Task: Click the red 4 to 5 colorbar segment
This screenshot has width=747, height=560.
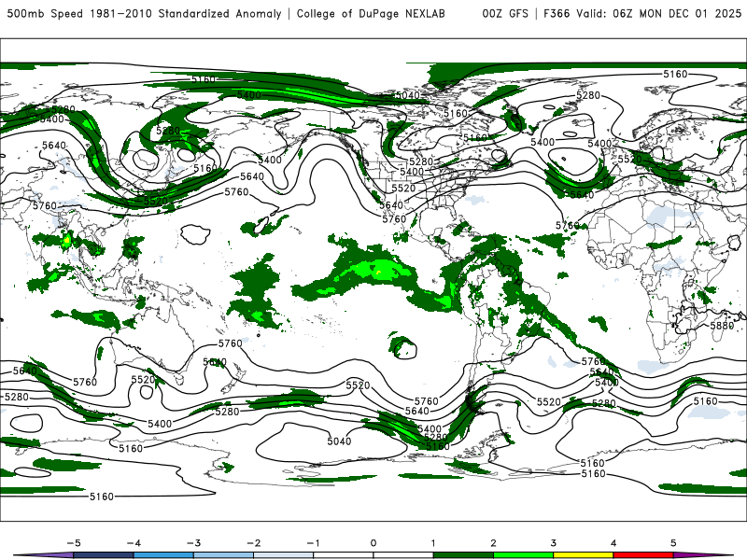Action: click(643, 555)
